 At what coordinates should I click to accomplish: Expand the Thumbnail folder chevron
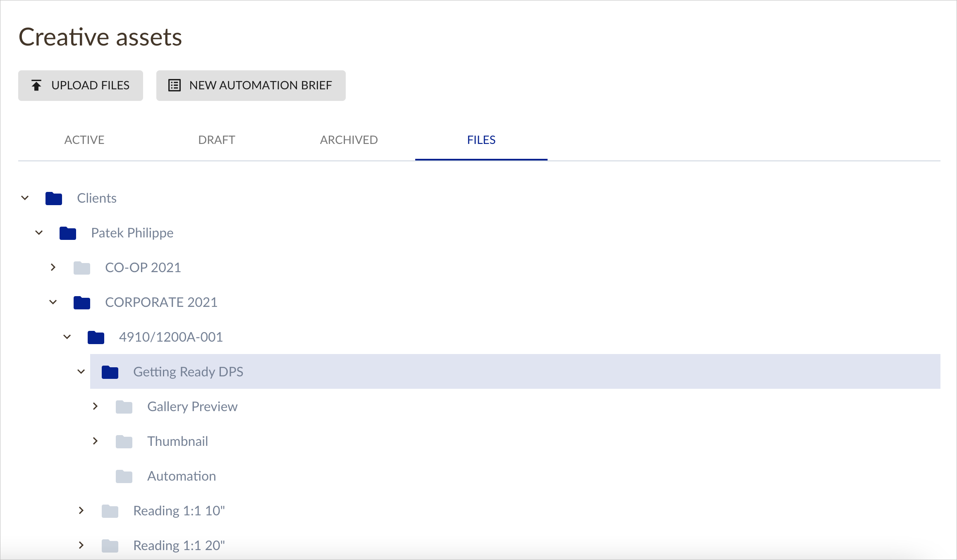click(x=95, y=441)
